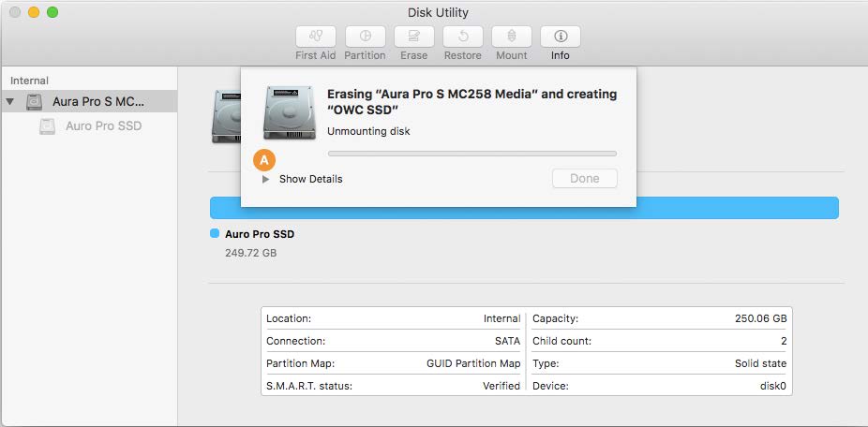Click the Internal sidebar heading
This screenshot has width=868, height=427.
pos(29,81)
